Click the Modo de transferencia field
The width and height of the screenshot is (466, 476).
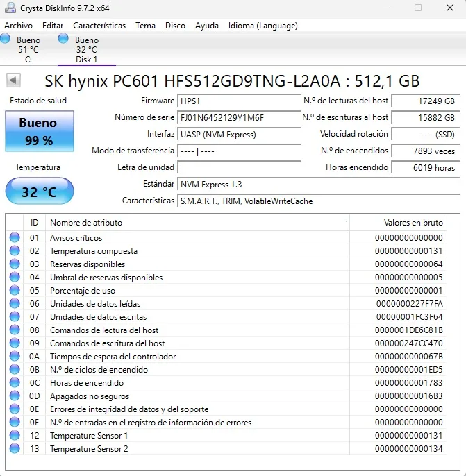tap(240, 151)
